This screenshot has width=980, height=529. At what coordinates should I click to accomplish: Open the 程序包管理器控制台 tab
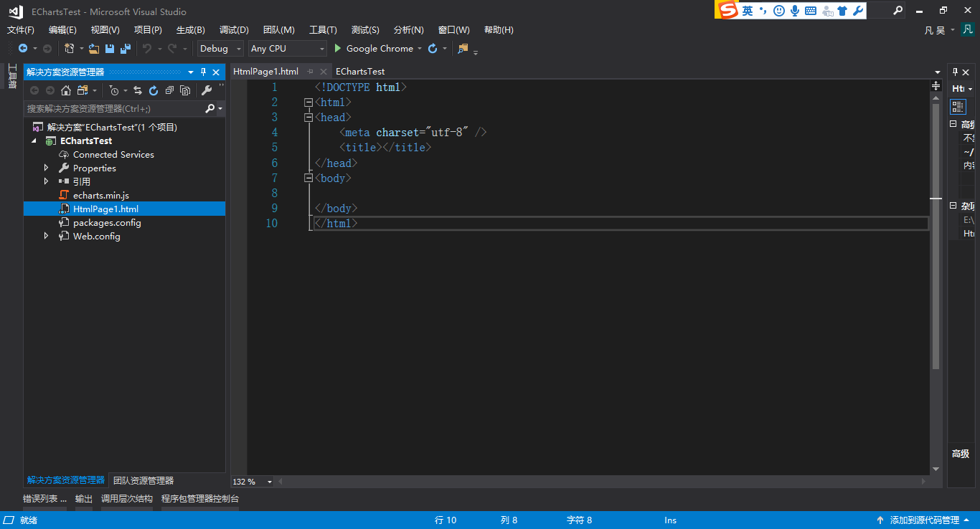click(x=200, y=499)
